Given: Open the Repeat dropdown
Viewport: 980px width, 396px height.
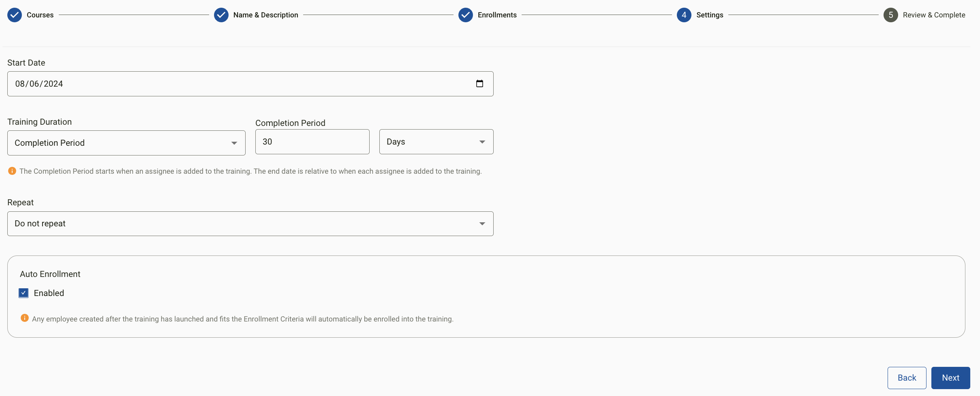Looking at the screenshot, I should pyautogui.click(x=250, y=224).
